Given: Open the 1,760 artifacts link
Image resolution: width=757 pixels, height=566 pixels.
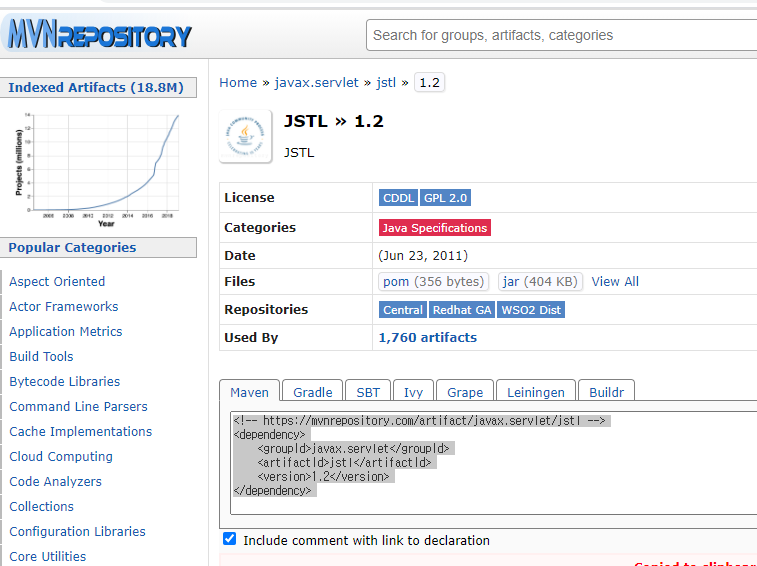Looking at the screenshot, I should pyautogui.click(x=428, y=338).
